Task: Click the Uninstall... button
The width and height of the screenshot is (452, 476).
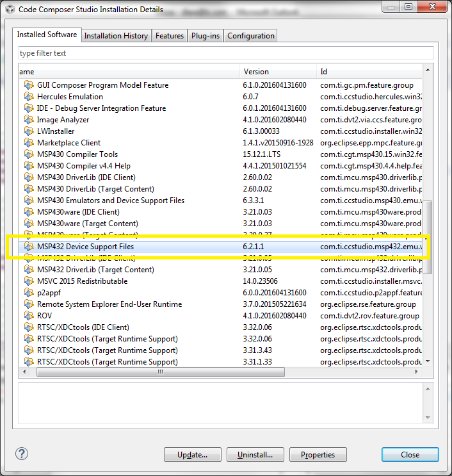Action: 255,454
